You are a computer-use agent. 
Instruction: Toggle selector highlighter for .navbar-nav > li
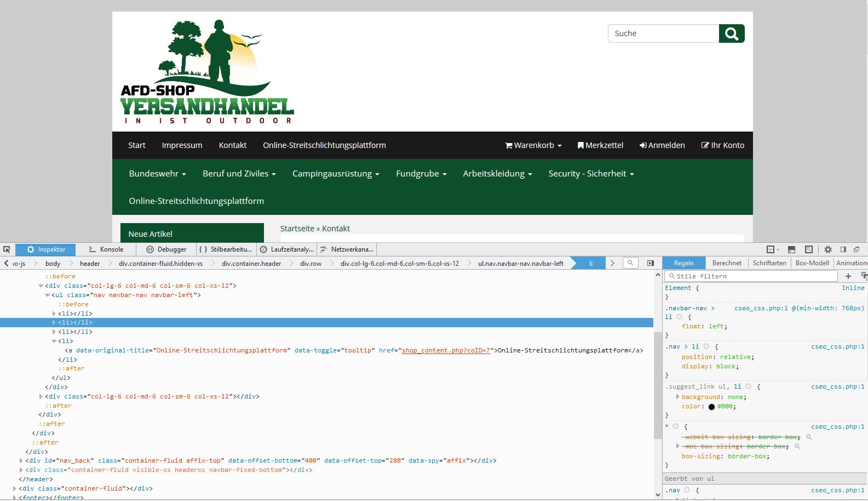click(x=680, y=317)
